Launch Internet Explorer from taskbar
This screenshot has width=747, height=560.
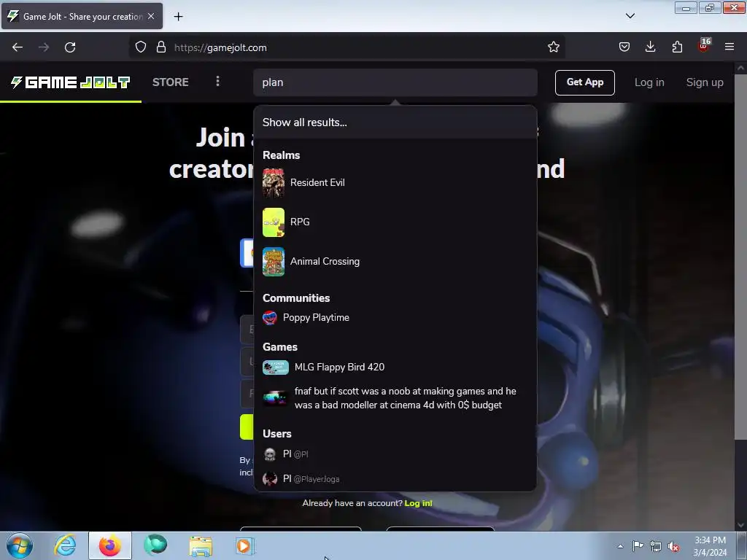(65, 545)
